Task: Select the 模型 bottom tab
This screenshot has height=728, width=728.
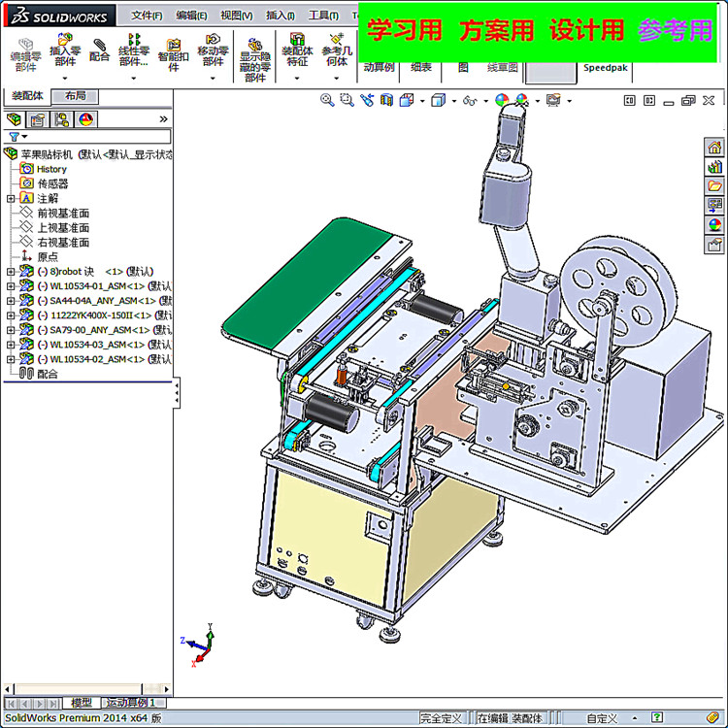Action: [82, 703]
